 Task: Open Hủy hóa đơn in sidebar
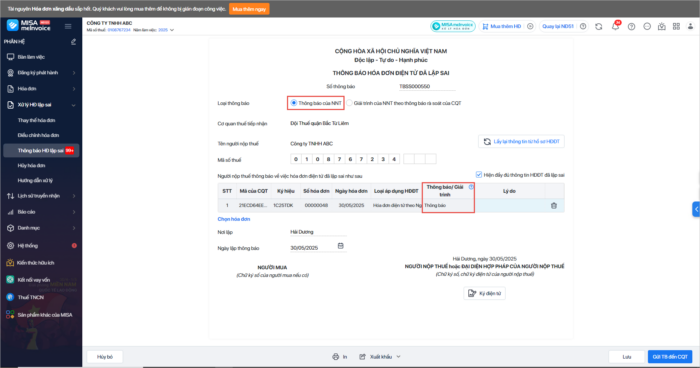pyautogui.click(x=31, y=166)
